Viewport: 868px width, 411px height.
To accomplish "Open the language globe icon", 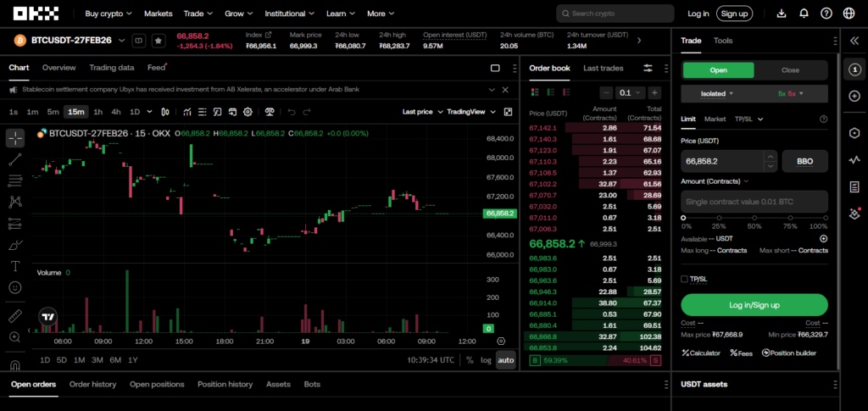I will point(849,14).
